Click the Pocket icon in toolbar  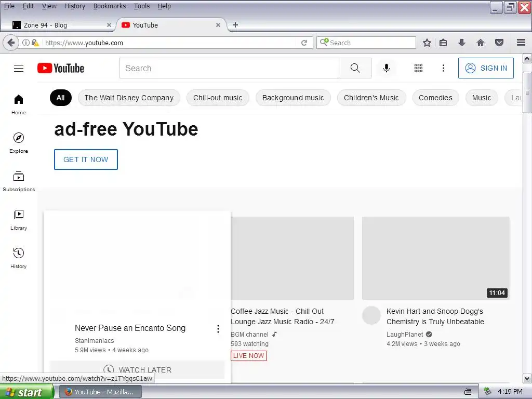click(499, 43)
